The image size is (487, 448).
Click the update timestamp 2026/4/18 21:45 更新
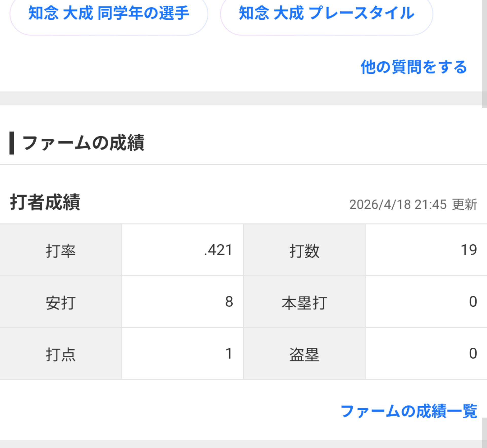pyautogui.click(x=413, y=204)
